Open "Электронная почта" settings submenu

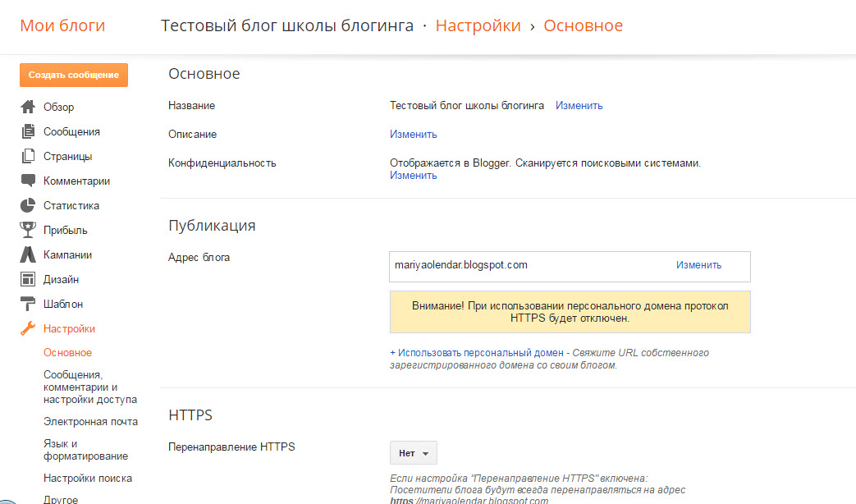(90, 421)
